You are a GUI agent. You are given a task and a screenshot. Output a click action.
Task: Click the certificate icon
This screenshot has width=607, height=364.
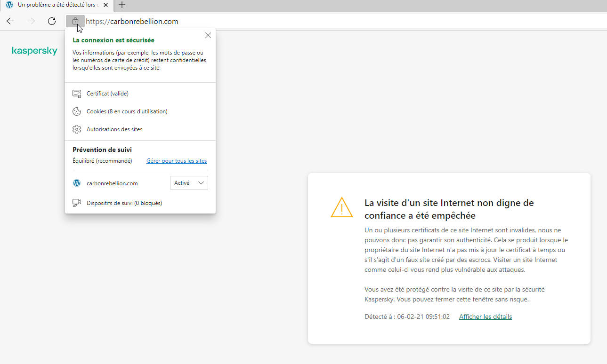point(77,94)
